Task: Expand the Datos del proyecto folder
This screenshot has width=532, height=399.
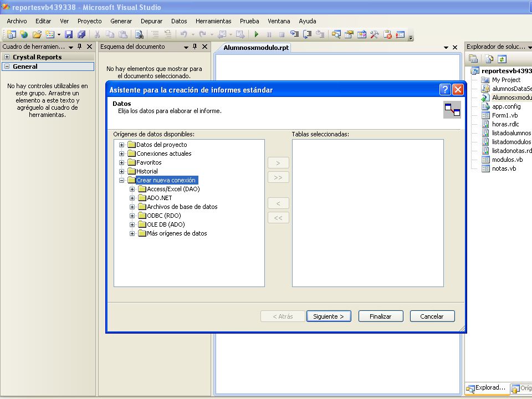Action: point(121,145)
